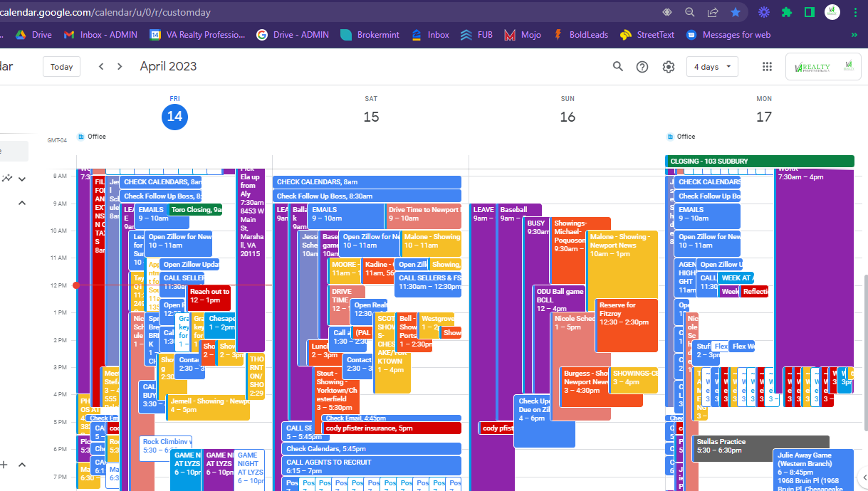Open Monday Julie Away Game event

coord(813,470)
